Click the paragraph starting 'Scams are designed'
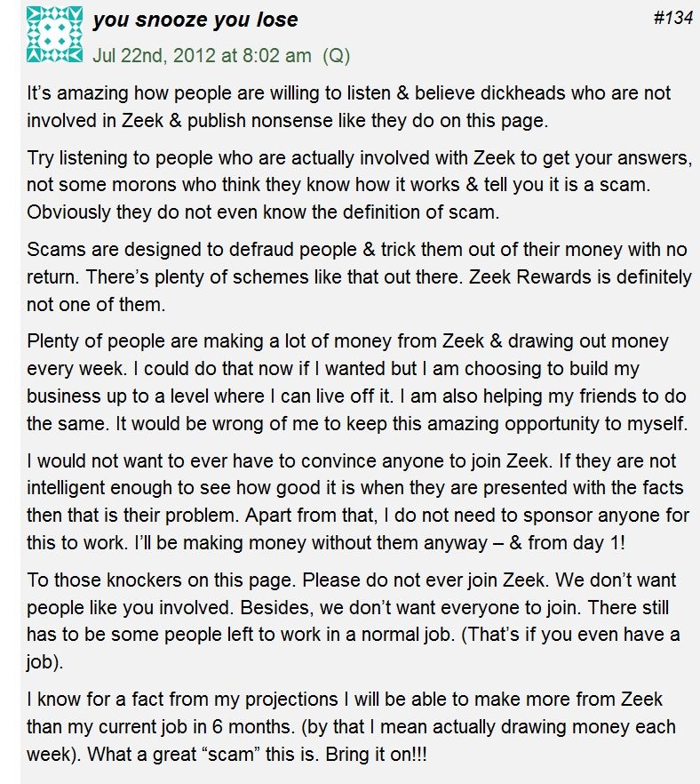700x784 pixels. (359, 276)
